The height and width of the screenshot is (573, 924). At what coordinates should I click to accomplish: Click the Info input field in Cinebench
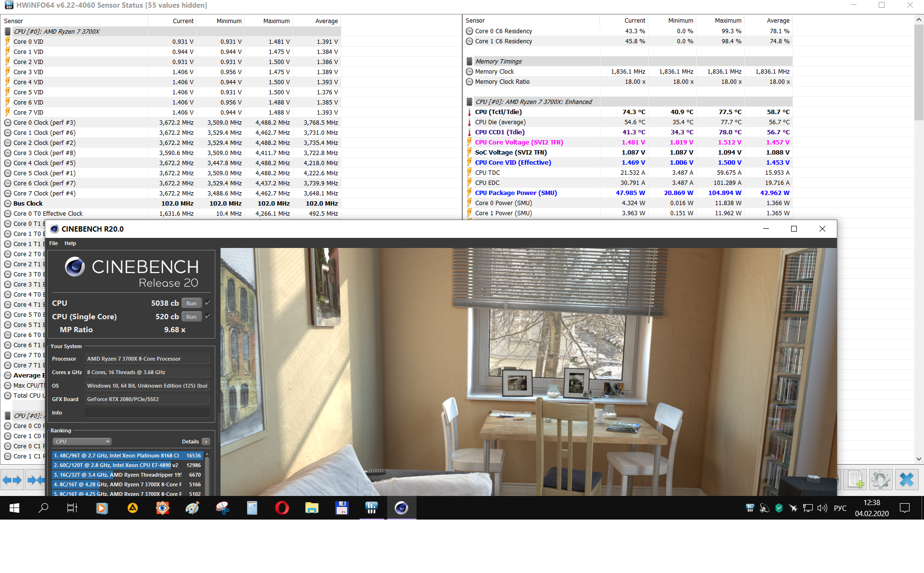pos(147,413)
